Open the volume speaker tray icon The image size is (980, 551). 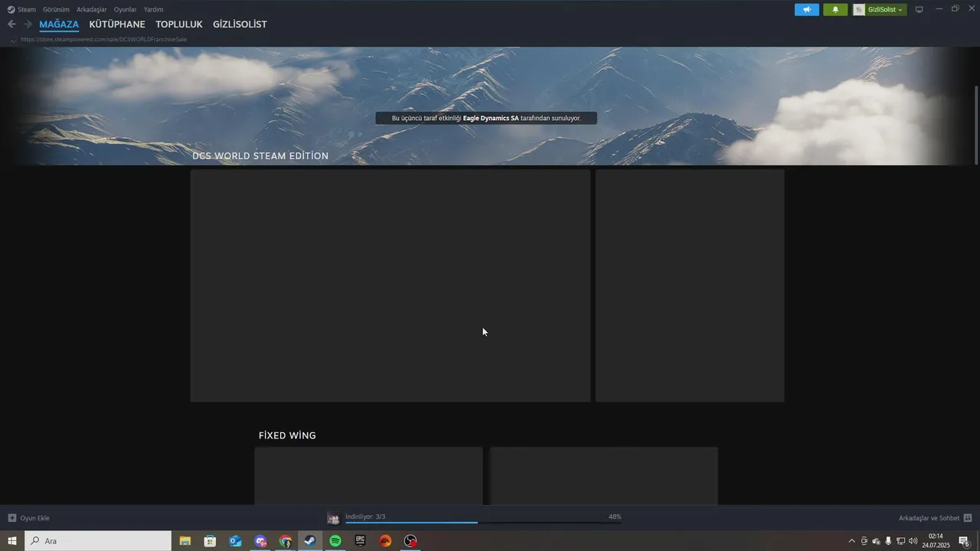913,541
